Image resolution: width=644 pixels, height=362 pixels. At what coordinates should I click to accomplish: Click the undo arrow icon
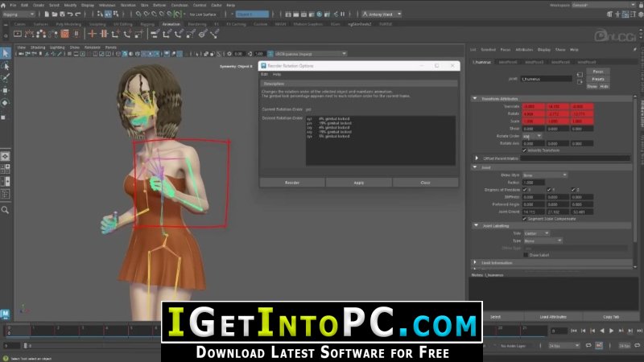pyautogui.click(x=70, y=14)
